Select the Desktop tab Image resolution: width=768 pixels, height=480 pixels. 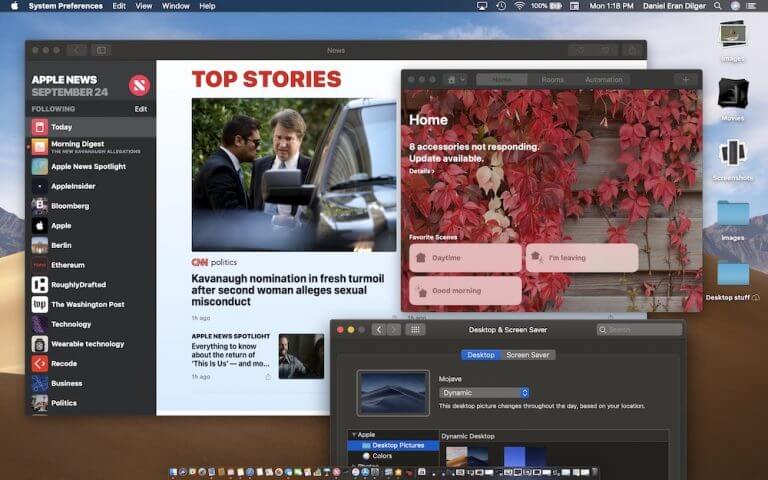(480, 355)
